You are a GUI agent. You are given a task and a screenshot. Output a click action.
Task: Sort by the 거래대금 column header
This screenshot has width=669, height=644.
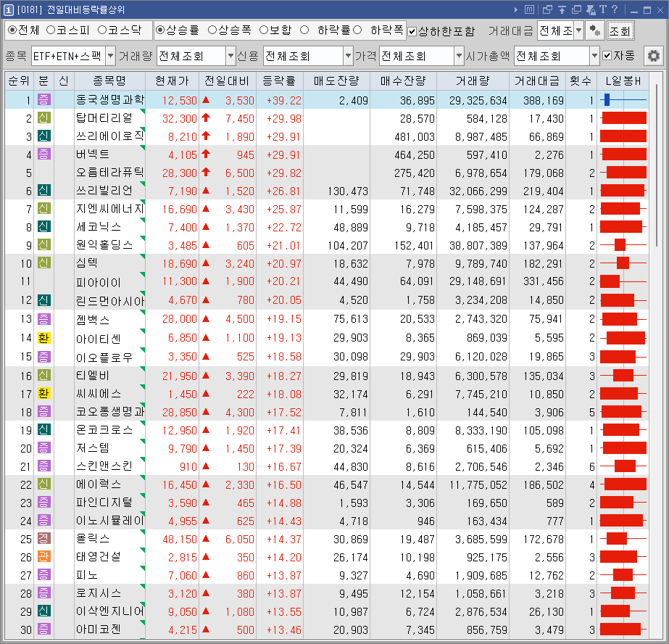537,80
